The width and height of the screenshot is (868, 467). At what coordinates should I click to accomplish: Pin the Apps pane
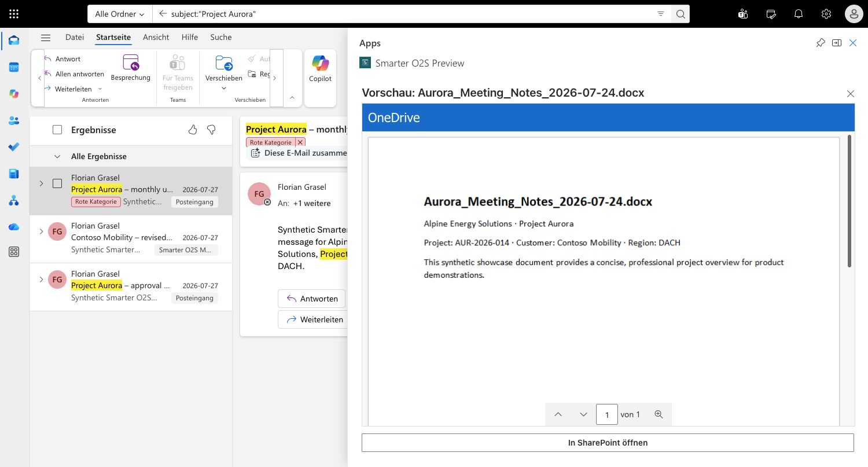821,43
